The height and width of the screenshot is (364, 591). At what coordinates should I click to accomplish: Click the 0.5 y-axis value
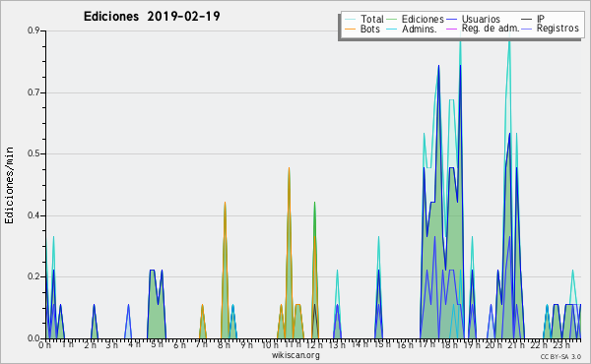click(x=33, y=153)
